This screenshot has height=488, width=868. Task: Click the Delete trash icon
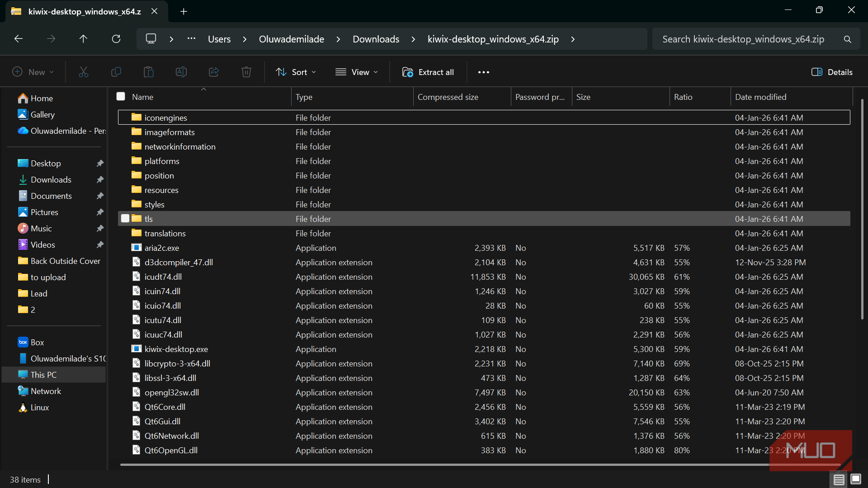(246, 72)
